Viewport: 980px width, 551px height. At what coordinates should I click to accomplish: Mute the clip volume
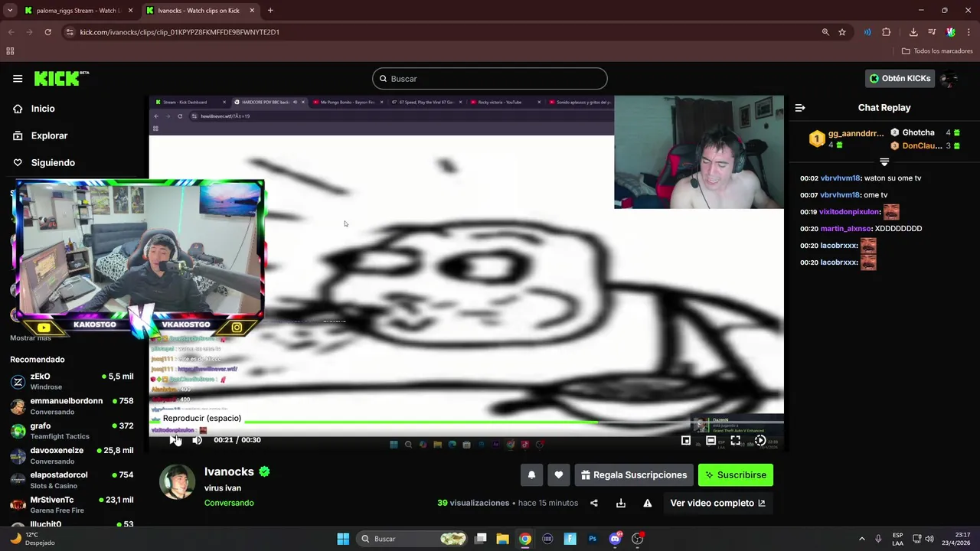pyautogui.click(x=197, y=440)
